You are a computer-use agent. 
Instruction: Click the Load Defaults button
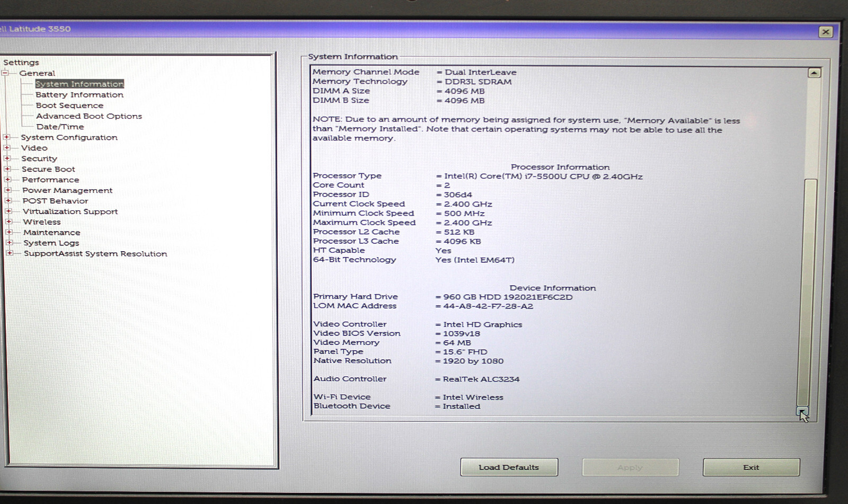509,467
